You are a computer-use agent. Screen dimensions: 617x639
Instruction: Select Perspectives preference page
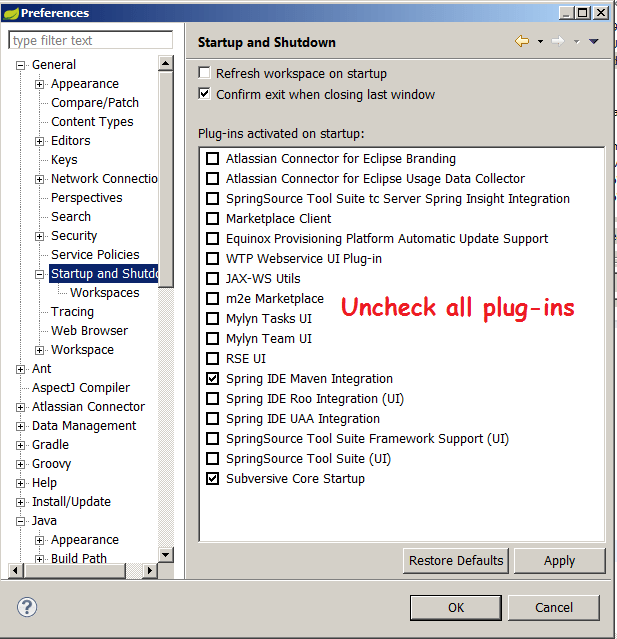pyautogui.click(x=86, y=198)
